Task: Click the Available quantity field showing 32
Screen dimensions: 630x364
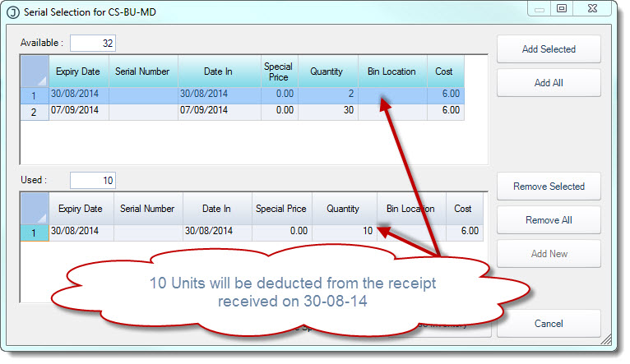Action: point(93,43)
